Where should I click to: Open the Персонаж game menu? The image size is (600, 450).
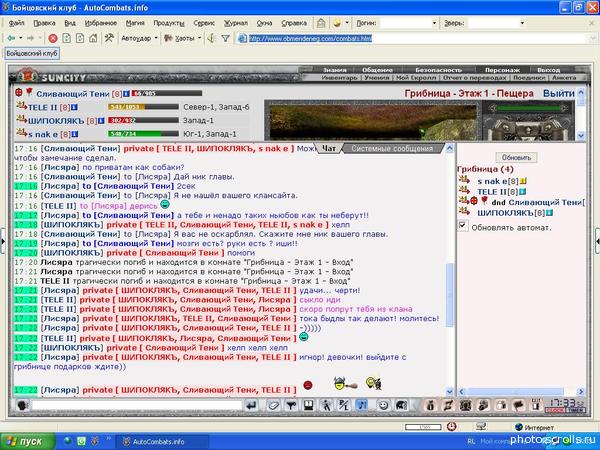[x=502, y=70]
